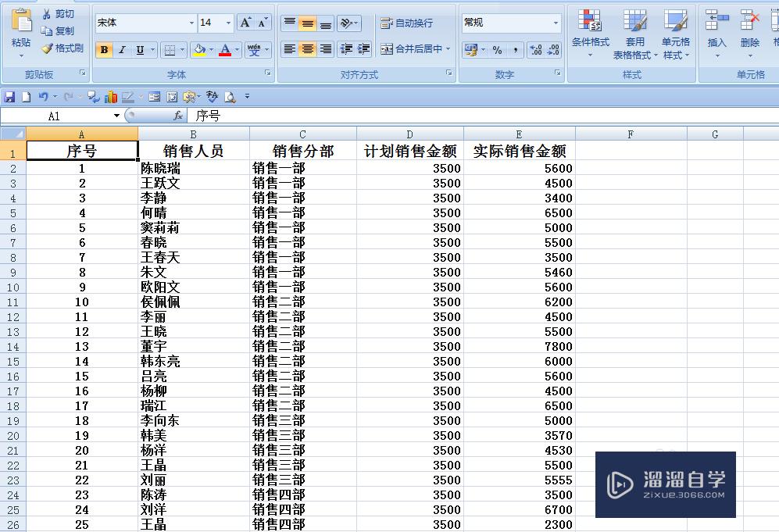Click the decrease indent button

pos(346,48)
